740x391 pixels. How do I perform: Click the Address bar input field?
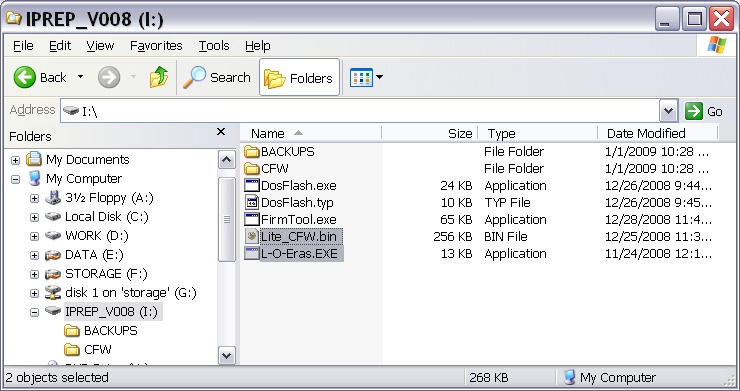pyautogui.click(x=360, y=111)
